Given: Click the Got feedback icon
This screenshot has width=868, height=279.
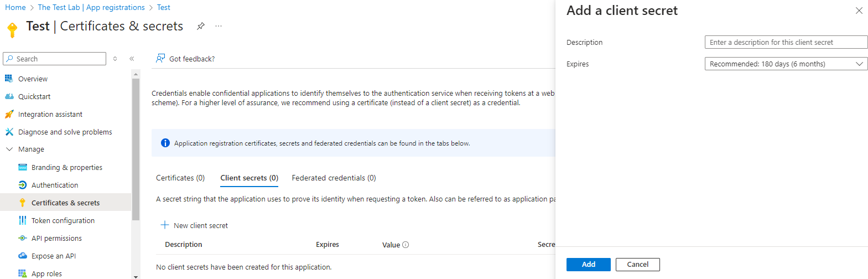Looking at the screenshot, I should coord(160,59).
